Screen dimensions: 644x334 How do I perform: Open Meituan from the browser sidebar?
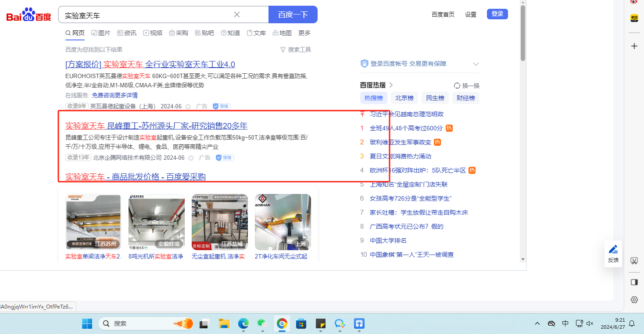tap(634, 18)
